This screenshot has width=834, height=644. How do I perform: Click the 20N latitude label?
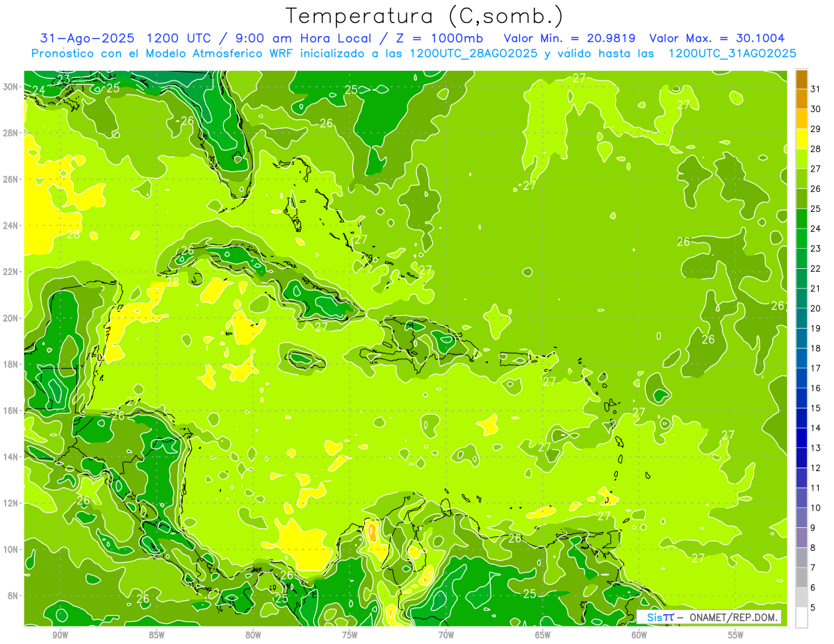(x=10, y=318)
